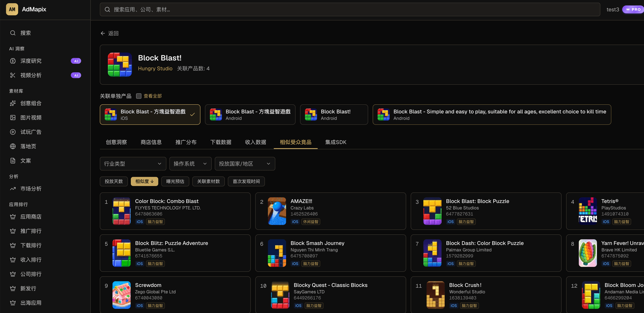Viewport: 644px width, 313px height.
Task: Open the Screwdom app icon
Action: coord(121,295)
